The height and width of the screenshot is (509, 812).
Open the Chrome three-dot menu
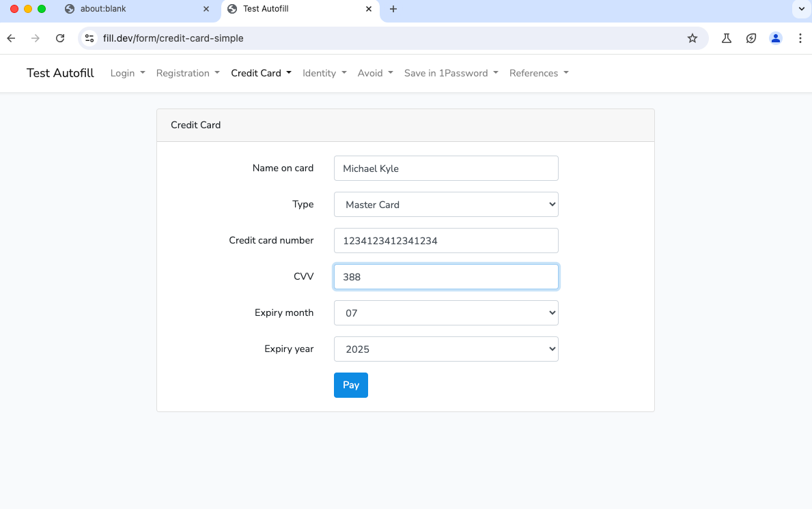[x=800, y=38]
